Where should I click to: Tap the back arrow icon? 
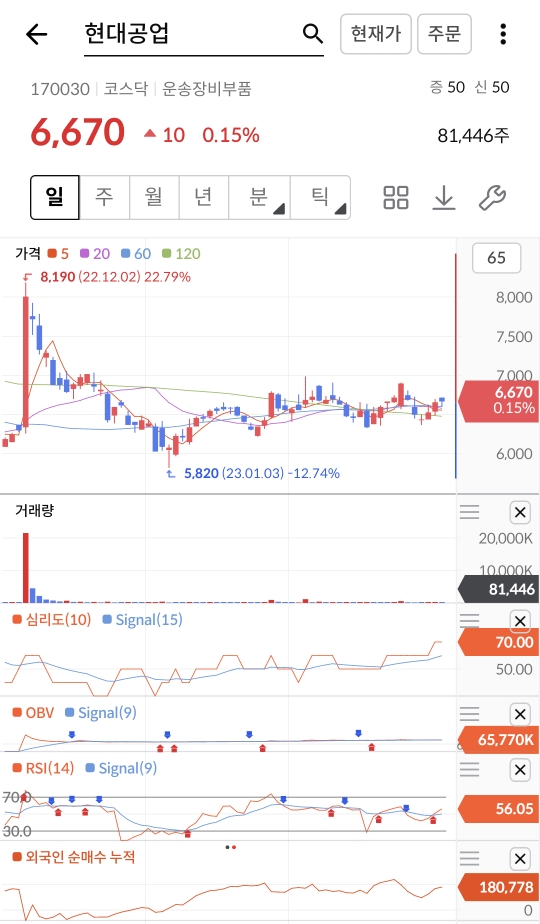tap(37, 35)
